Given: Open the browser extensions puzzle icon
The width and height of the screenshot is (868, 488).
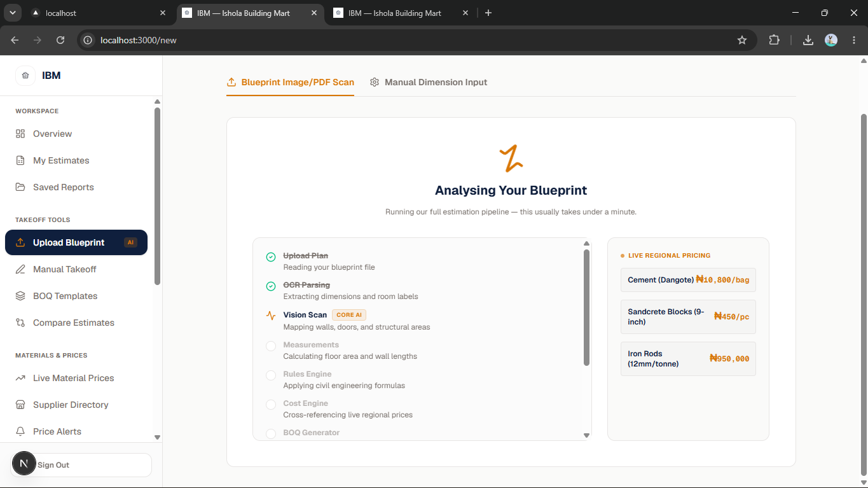Looking at the screenshot, I should [774, 40].
